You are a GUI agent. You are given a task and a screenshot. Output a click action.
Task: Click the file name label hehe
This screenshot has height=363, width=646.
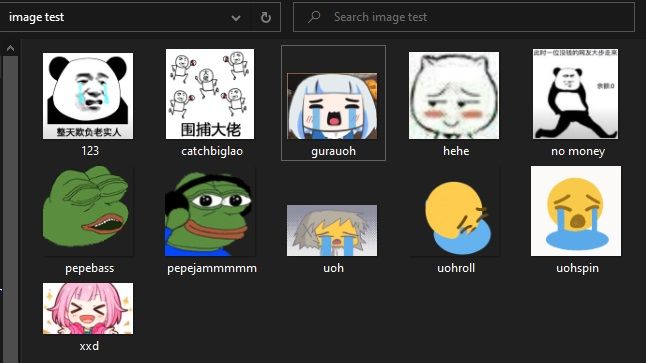tap(456, 151)
